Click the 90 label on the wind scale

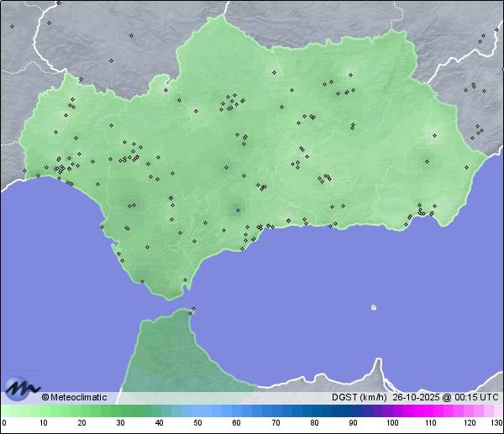point(353,423)
